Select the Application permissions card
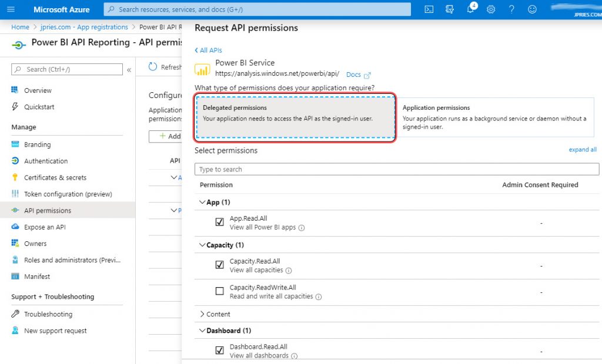The height and width of the screenshot is (364, 602). 494,117
